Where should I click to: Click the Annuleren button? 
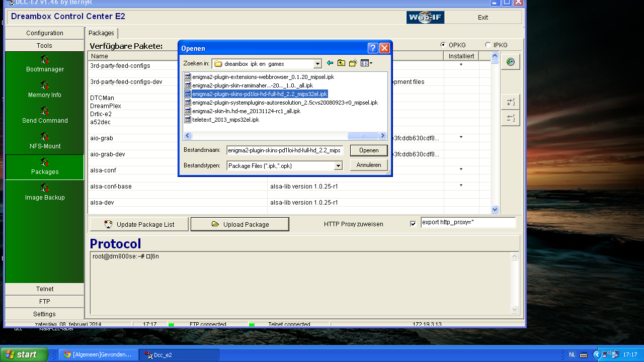click(x=369, y=165)
